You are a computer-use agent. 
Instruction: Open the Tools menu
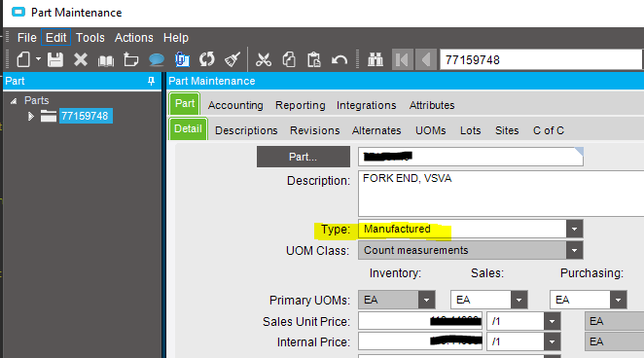[x=89, y=38]
